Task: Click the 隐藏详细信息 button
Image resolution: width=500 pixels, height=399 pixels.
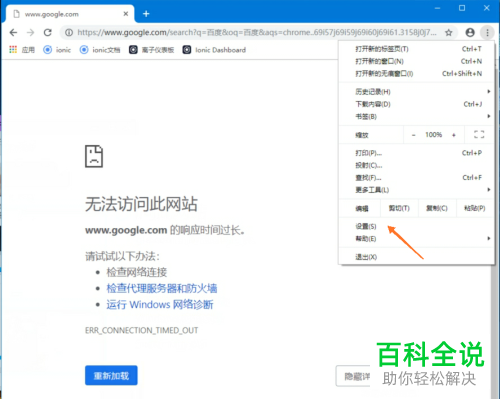Action: 353,376
